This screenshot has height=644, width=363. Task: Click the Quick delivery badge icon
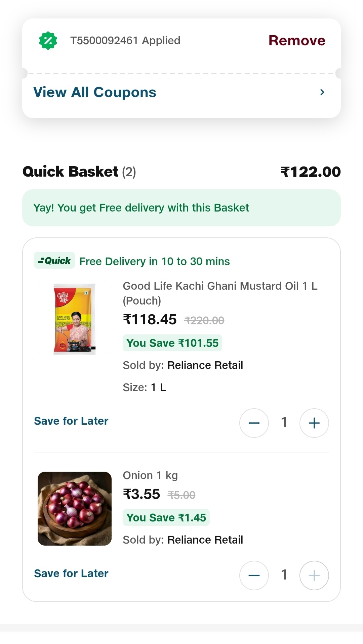click(x=54, y=261)
